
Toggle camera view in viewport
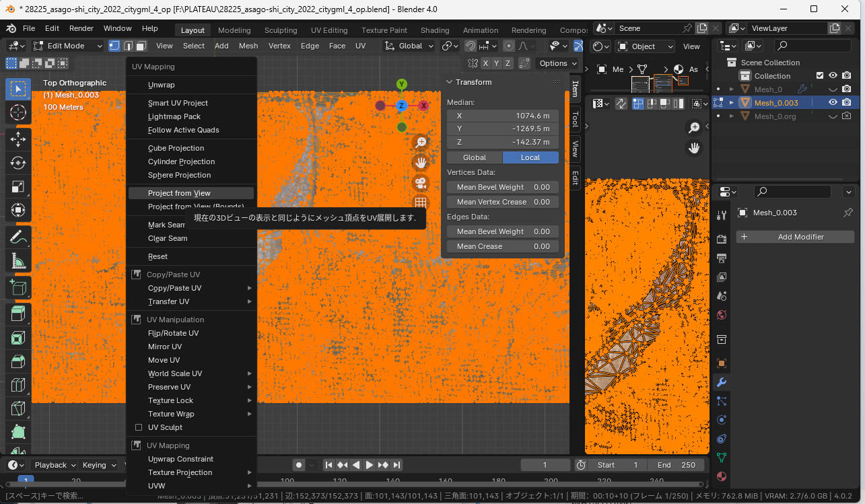(421, 182)
